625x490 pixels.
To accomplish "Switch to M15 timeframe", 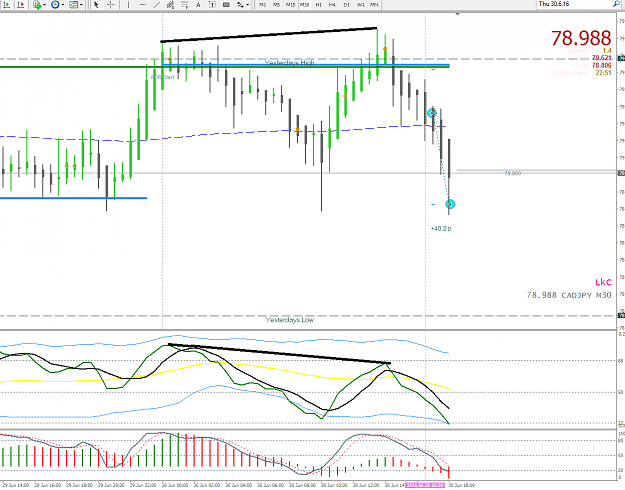I will (x=291, y=5).
